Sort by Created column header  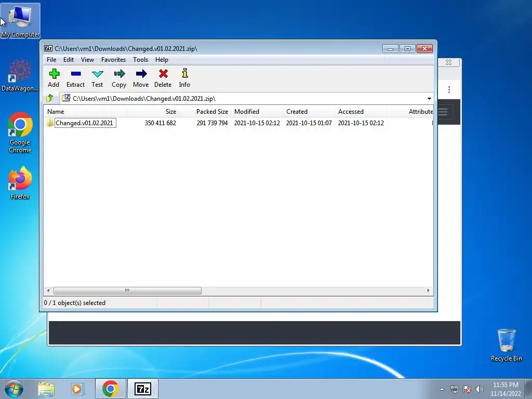pos(309,112)
